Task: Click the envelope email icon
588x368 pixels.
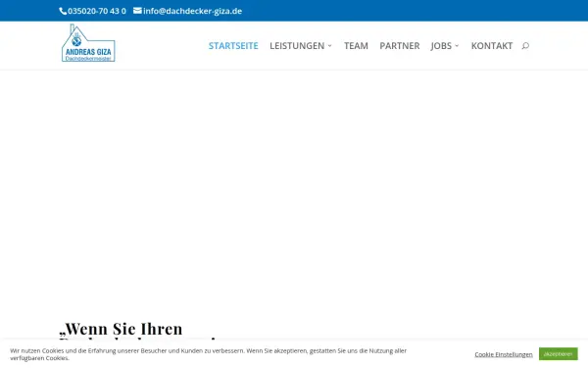Action: tap(137, 11)
